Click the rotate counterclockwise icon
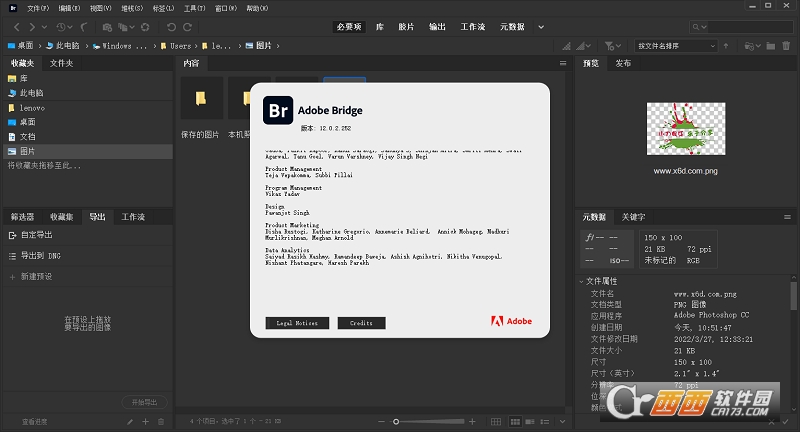The image size is (800, 432). click(x=170, y=26)
